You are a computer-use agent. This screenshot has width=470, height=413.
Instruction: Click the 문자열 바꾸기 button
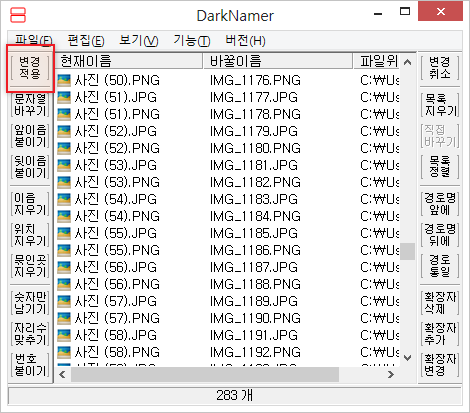point(30,105)
